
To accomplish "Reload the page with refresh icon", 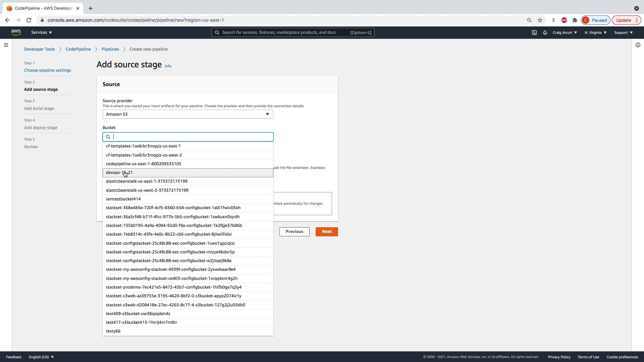I will point(29,20).
